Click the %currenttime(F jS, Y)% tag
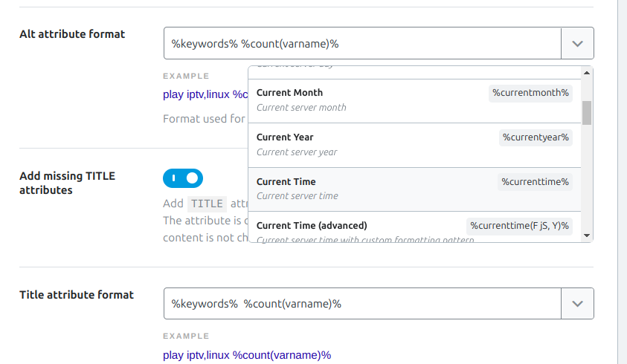Viewport: 627px width, 364px height. pyautogui.click(x=520, y=226)
